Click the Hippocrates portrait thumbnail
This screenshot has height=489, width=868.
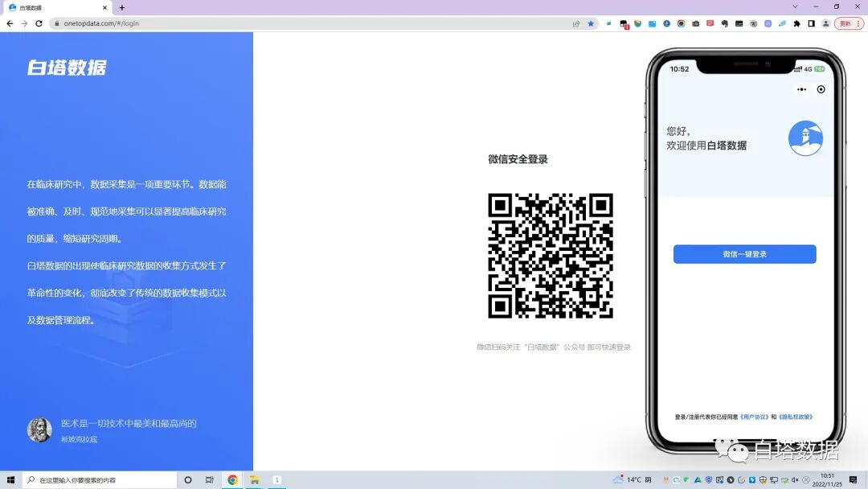tap(39, 429)
